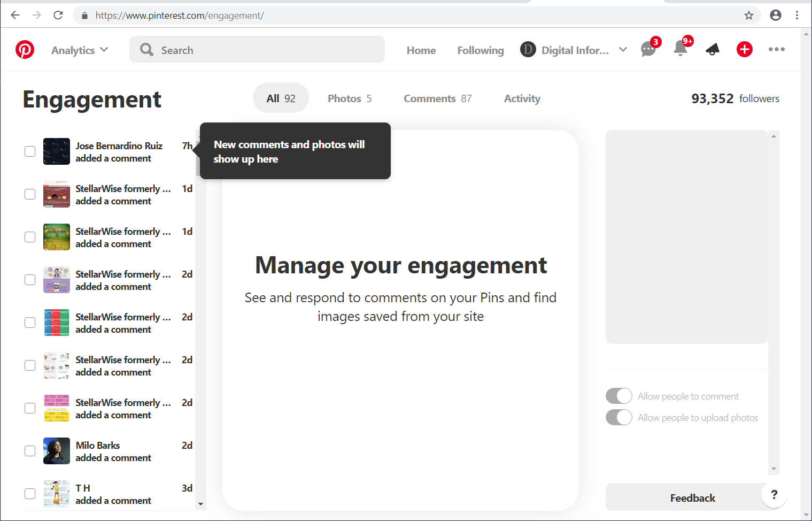Open the notifications bell with 9+ alerts
Viewport: 812px width, 521px height.
tap(680, 49)
